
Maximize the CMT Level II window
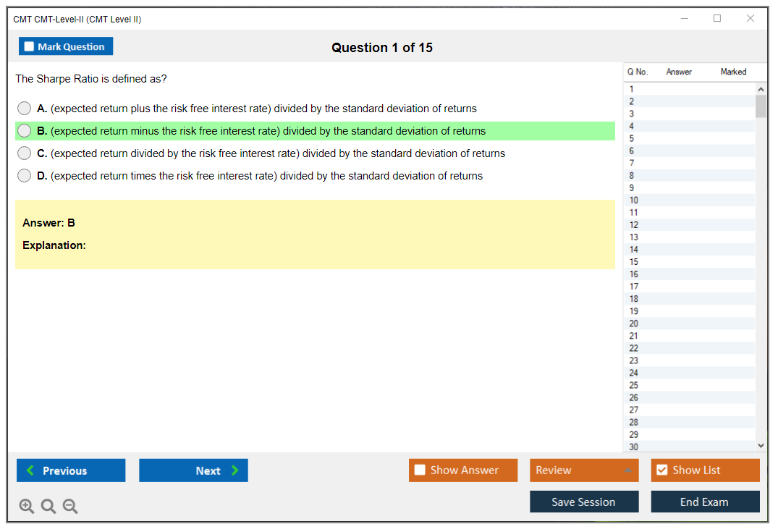(x=717, y=19)
